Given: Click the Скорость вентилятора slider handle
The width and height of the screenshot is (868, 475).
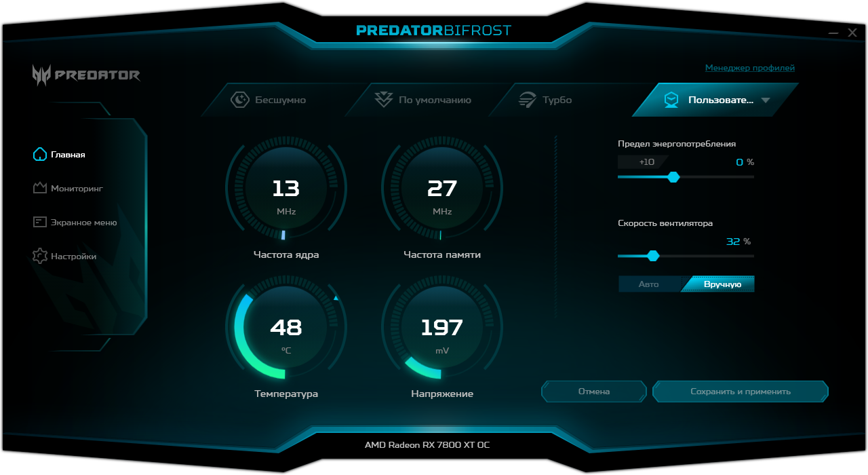Looking at the screenshot, I should click(653, 256).
